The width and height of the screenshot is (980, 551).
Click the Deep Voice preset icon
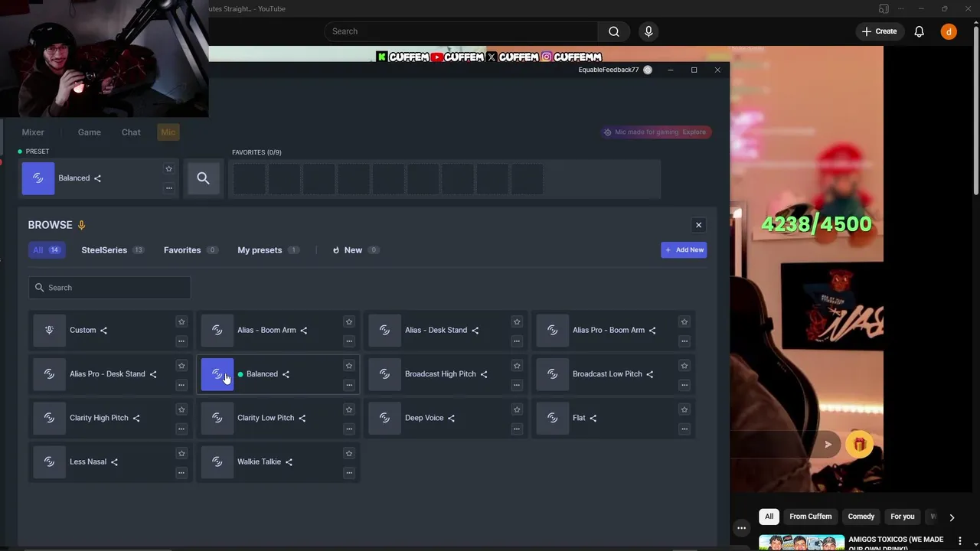(385, 418)
